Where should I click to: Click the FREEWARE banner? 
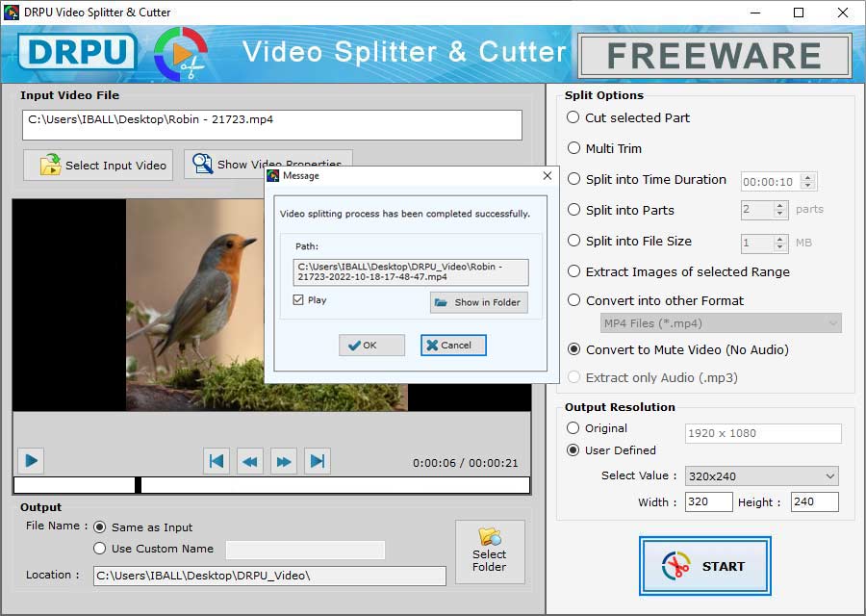click(x=714, y=55)
